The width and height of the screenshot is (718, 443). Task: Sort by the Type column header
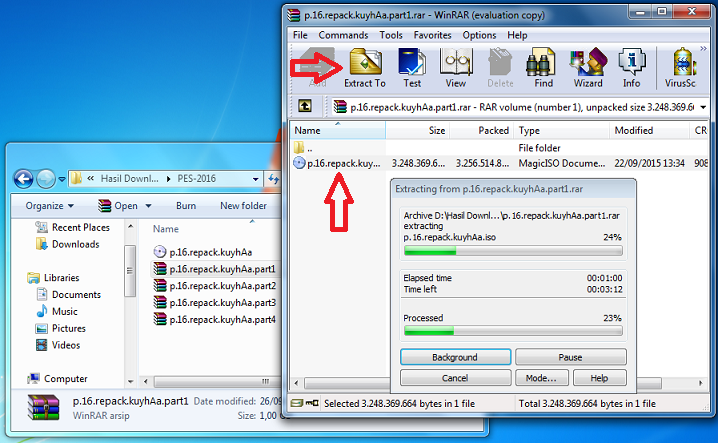(x=561, y=131)
